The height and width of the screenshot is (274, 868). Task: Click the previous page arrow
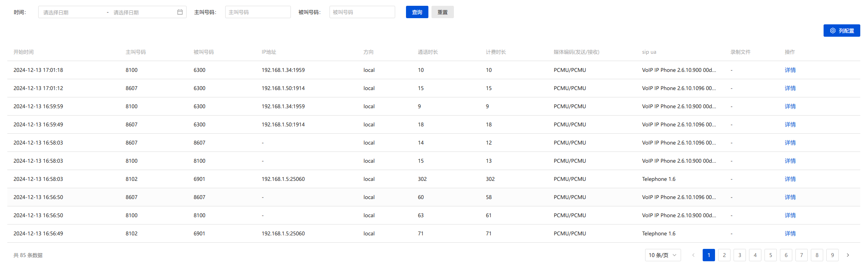pyautogui.click(x=693, y=255)
